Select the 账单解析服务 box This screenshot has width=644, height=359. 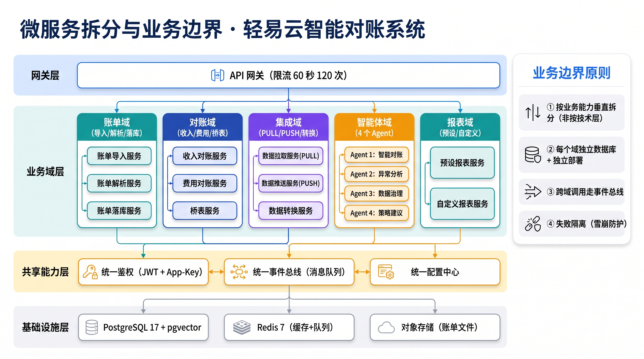pos(119,183)
